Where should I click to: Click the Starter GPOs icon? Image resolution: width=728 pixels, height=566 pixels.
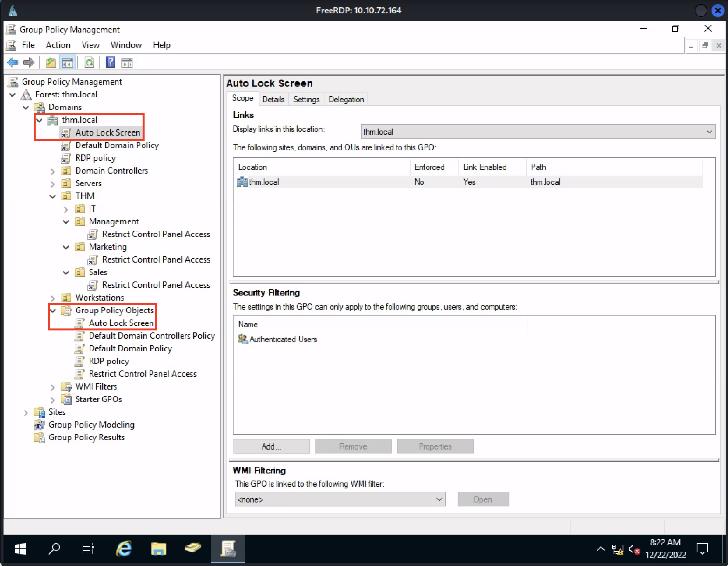click(x=67, y=399)
